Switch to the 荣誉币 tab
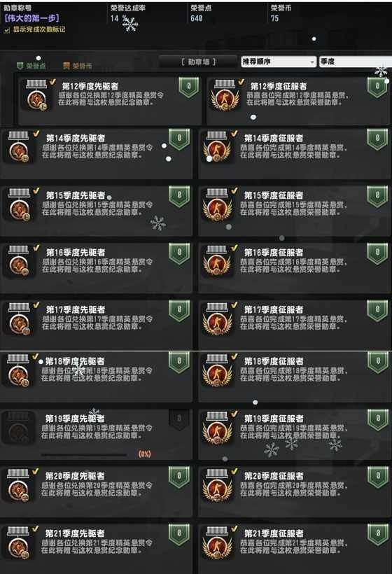Image resolution: width=392 pixels, height=574 pixels. pyautogui.click(x=77, y=66)
